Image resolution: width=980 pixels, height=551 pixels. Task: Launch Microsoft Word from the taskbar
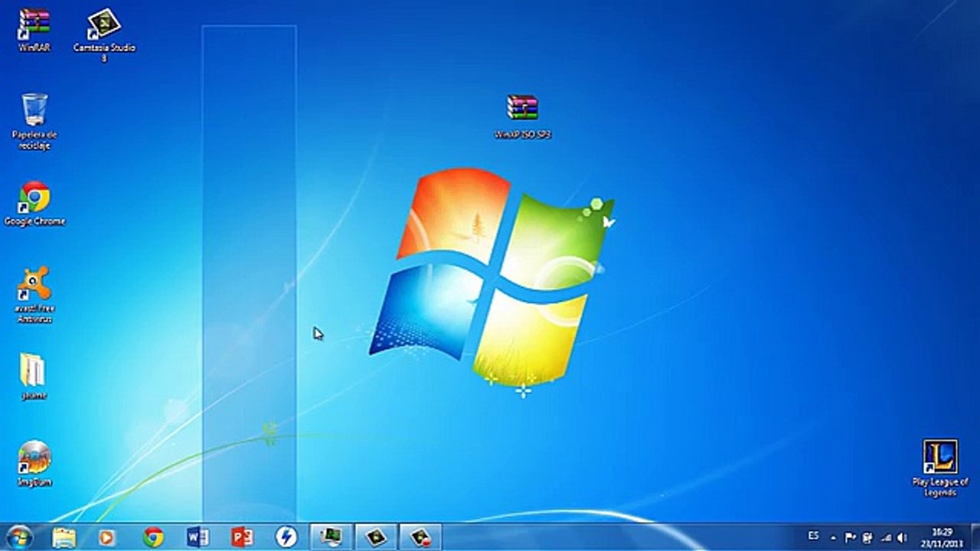tap(198, 537)
